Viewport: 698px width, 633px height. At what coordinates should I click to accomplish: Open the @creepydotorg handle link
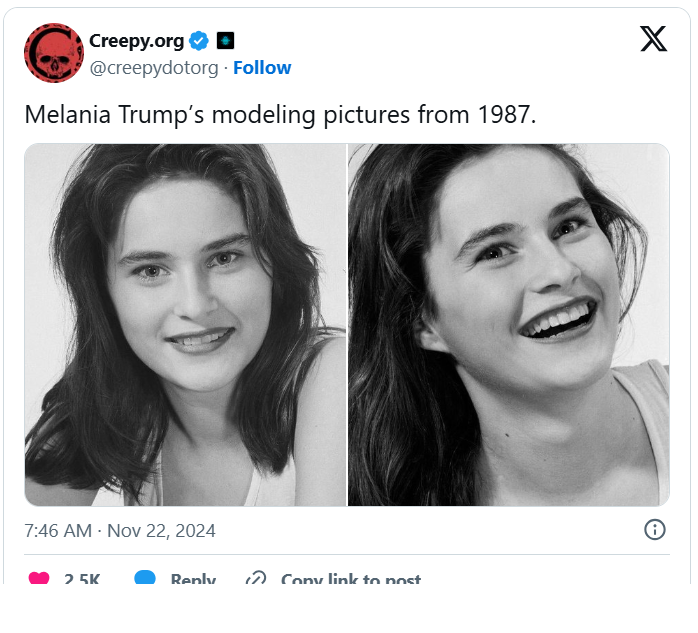pos(153,68)
